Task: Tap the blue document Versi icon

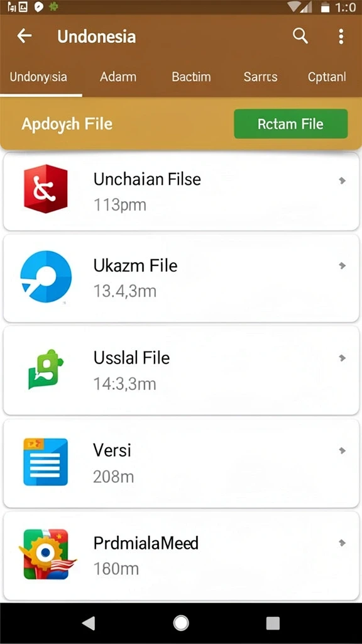Action: (x=45, y=462)
